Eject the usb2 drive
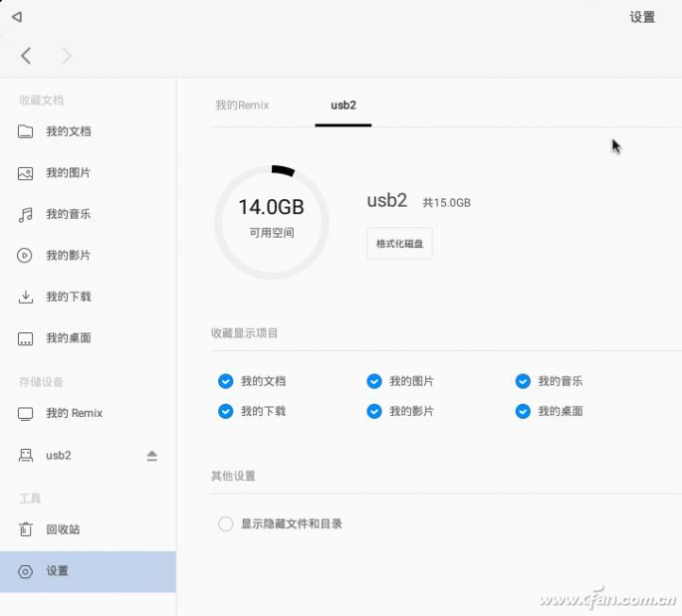 (x=151, y=456)
